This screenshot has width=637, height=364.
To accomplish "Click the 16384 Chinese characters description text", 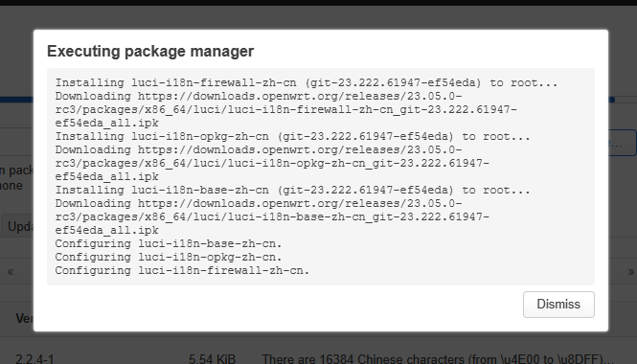I will (438, 359).
